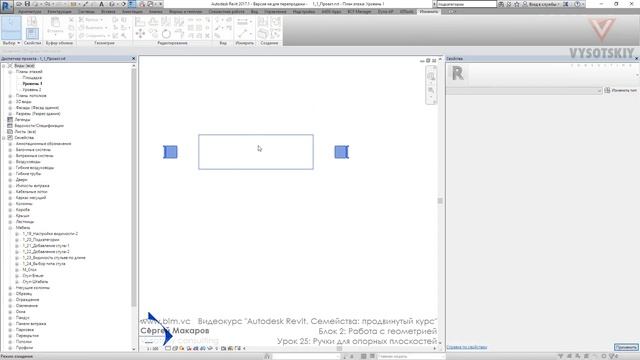The height and width of the screenshot is (360, 640).
Task: Expand the Двери family node
Action: [x=10, y=180]
